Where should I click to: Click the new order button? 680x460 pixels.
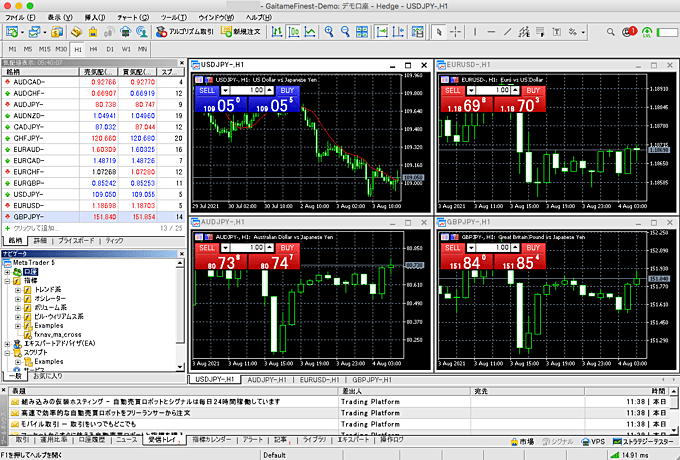(241, 32)
